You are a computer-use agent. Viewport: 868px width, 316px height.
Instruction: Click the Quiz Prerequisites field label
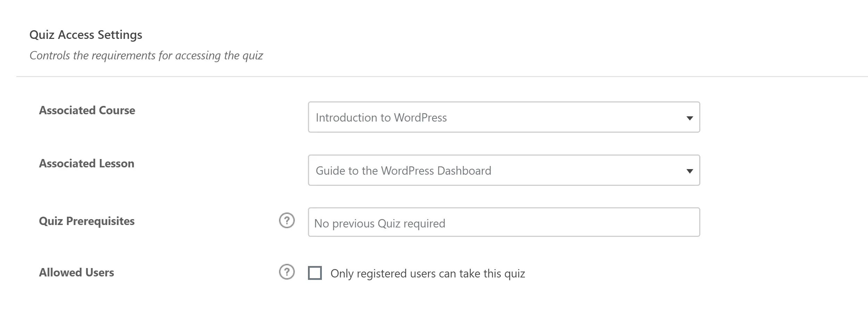[x=86, y=221]
